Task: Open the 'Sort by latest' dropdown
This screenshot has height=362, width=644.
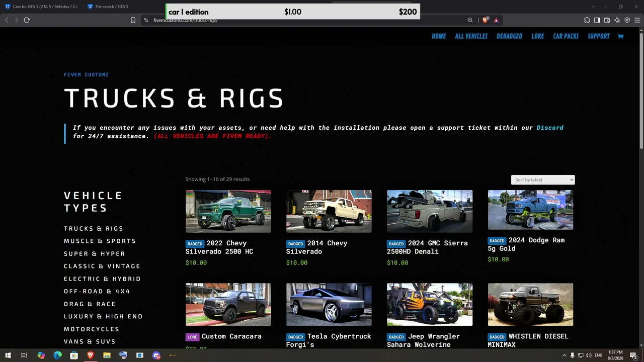Action: click(543, 179)
